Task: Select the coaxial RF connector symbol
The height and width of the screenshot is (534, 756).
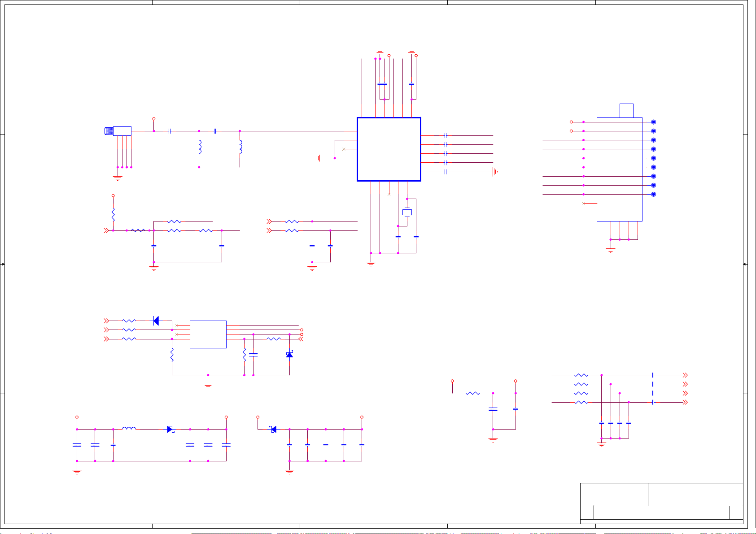Action: (x=118, y=131)
